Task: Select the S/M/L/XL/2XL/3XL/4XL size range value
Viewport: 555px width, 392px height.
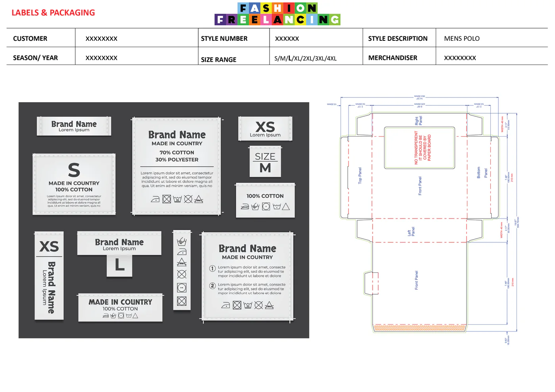Action: click(x=306, y=58)
